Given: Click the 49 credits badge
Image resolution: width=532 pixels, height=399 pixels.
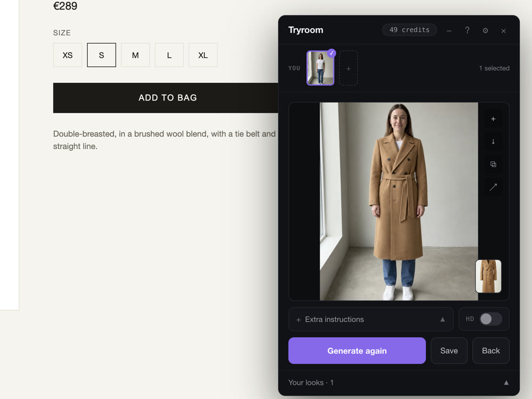Looking at the screenshot, I should pyautogui.click(x=409, y=30).
